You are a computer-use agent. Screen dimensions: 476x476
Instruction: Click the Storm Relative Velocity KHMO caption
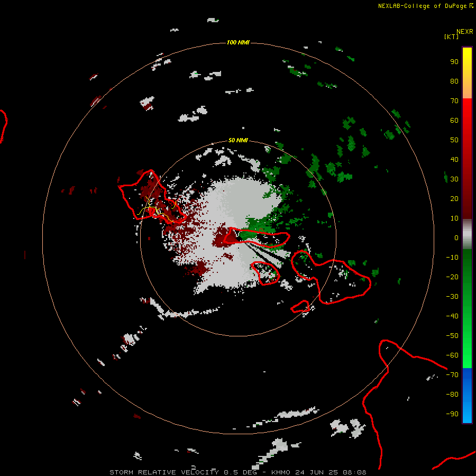click(x=238, y=472)
